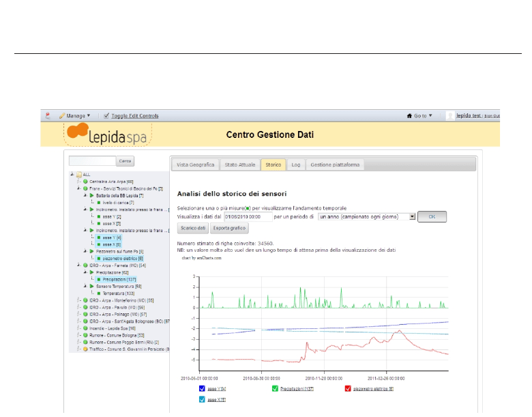Click yellow status icon of Traffico S. Giovanni
This screenshot has width=532, height=417.
click(85, 349)
